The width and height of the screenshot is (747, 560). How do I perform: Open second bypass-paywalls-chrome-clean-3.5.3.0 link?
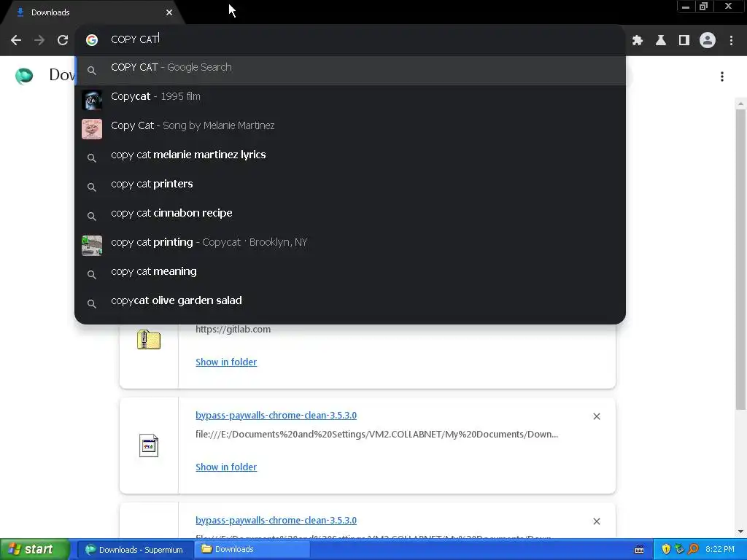coord(276,521)
